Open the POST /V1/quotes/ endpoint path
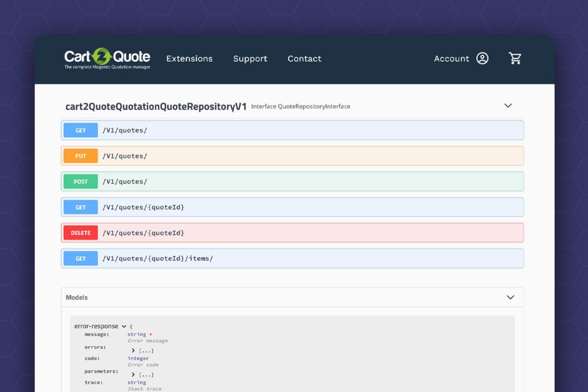This screenshot has height=392, width=588. pos(125,181)
